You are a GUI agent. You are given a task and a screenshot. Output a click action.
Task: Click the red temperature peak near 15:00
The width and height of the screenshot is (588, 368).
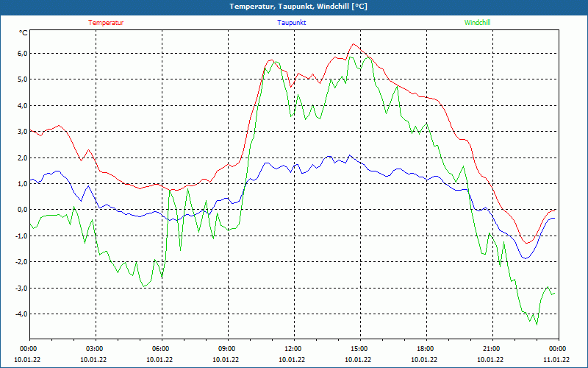pyautogui.click(x=353, y=44)
